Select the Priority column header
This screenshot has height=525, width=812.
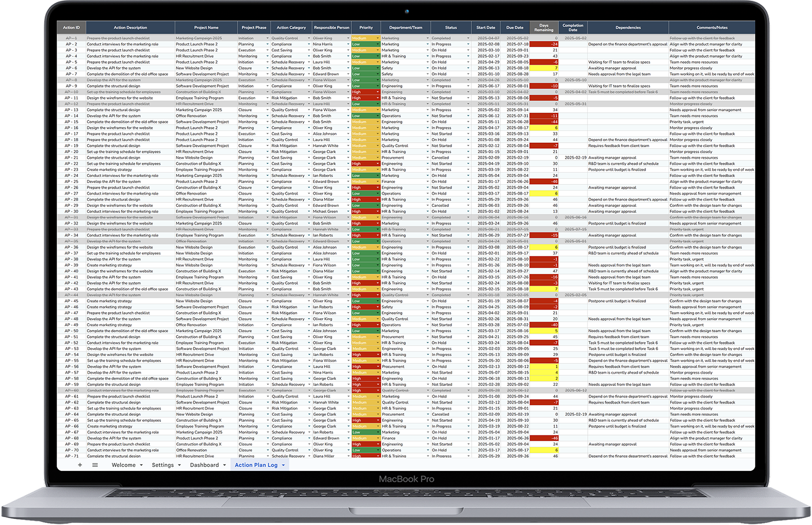pos(366,28)
